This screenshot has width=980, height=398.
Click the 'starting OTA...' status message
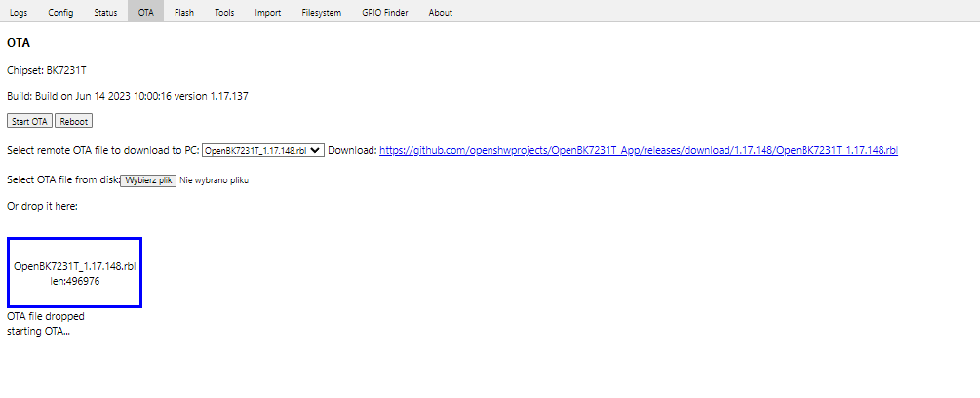click(38, 331)
